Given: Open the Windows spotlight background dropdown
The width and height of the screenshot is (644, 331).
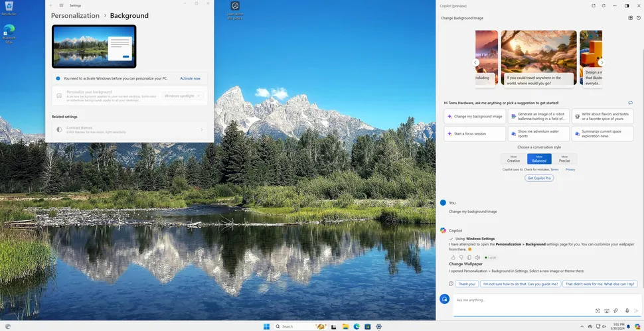Looking at the screenshot, I should [183, 96].
